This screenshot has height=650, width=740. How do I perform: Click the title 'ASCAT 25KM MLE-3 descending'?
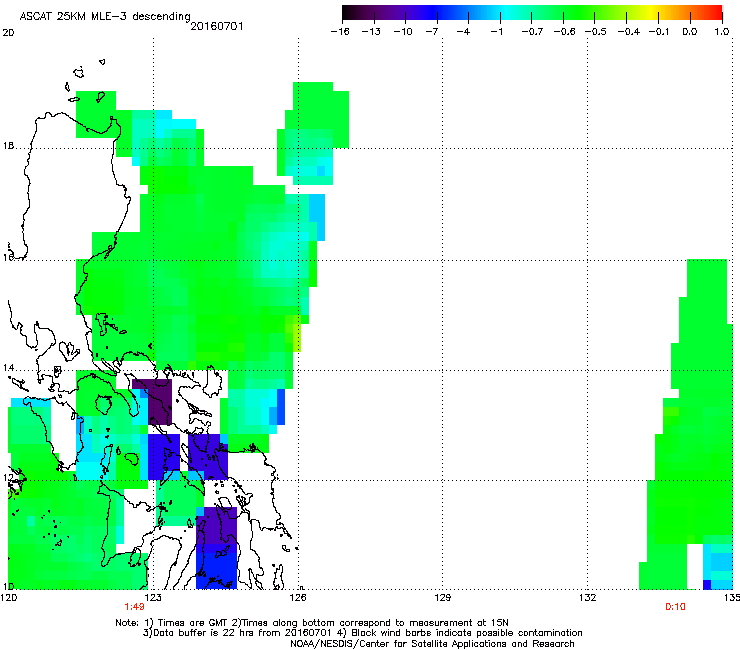(105, 17)
